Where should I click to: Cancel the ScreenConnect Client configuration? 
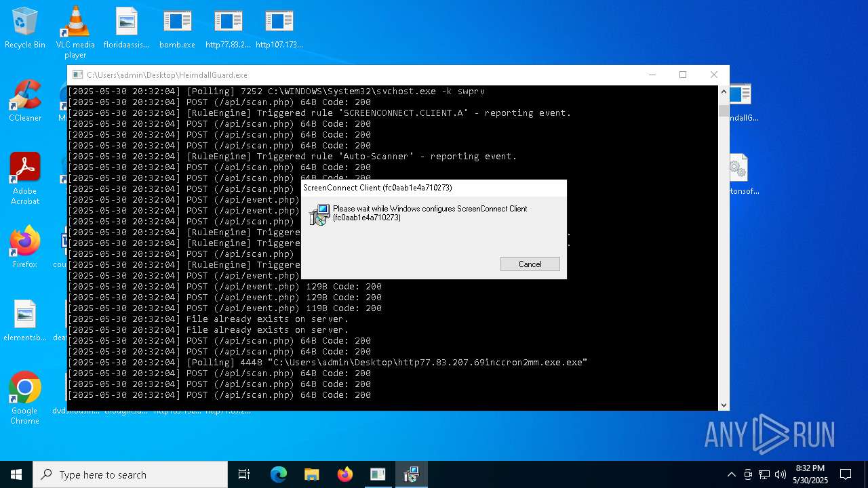(530, 264)
